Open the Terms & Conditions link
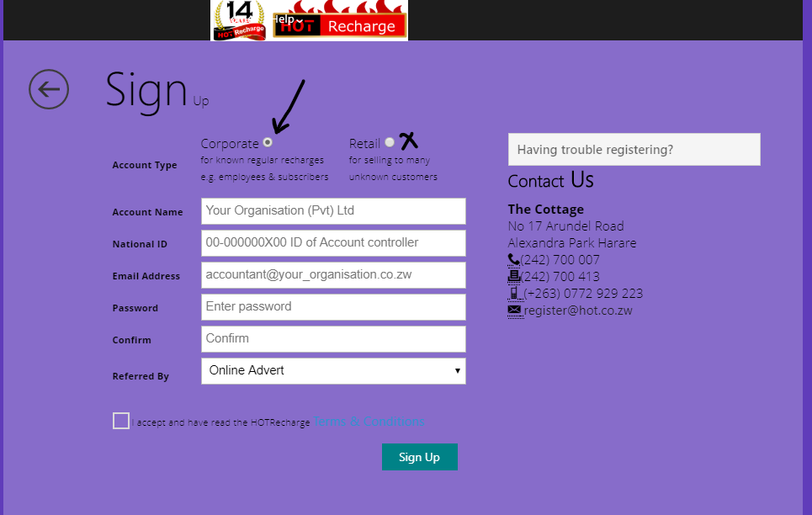Image resolution: width=812 pixels, height=515 pixels. (x=368, y=422)
